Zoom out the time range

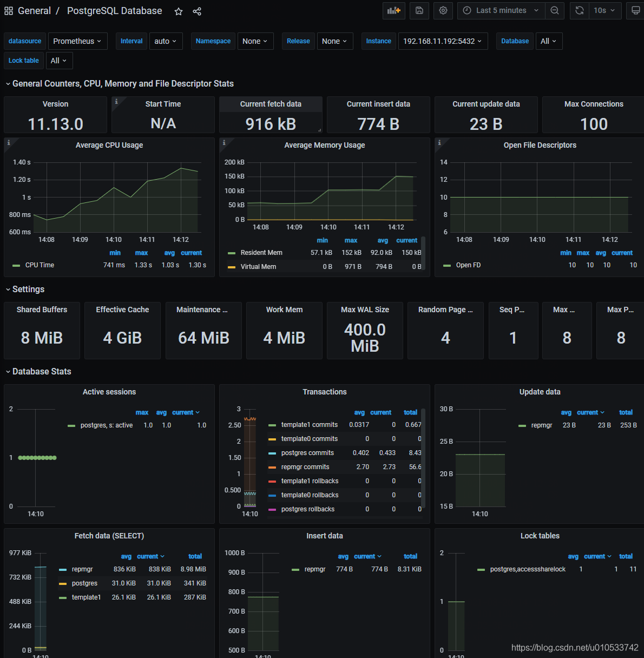(x=555, y=11)
